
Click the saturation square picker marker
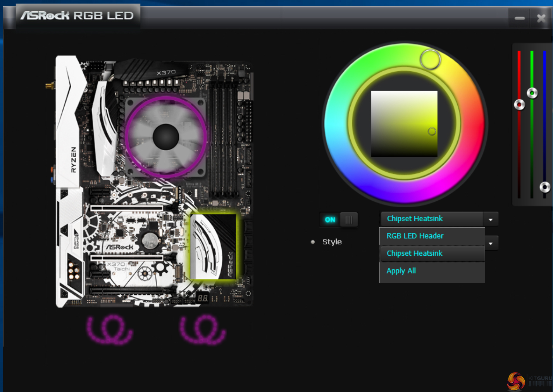(x=432, y=131)
